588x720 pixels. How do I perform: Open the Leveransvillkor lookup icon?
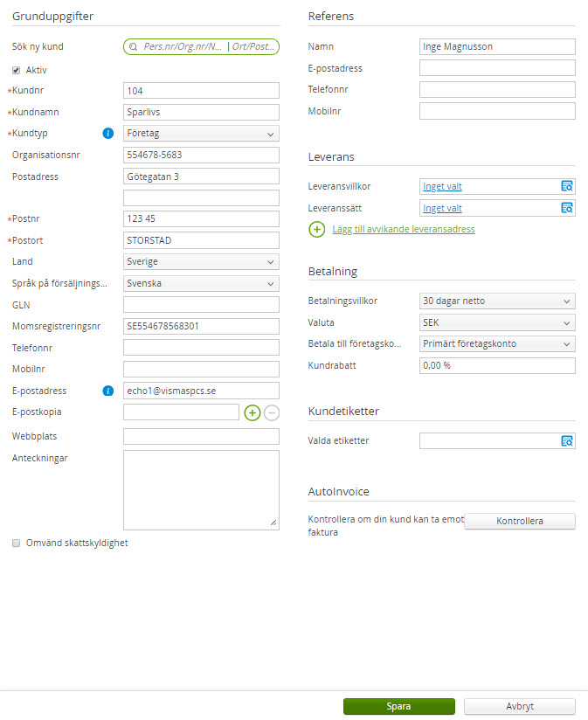click(567, 186)
